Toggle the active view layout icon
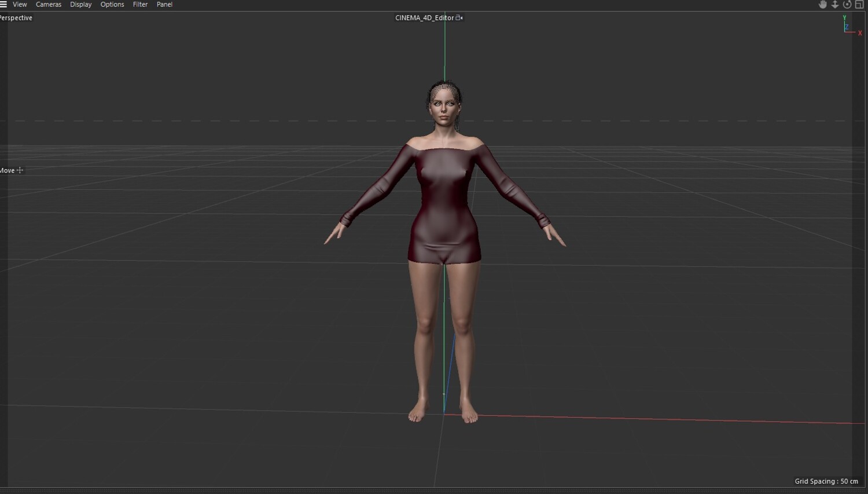868x494 pixels. coord(859,5)
